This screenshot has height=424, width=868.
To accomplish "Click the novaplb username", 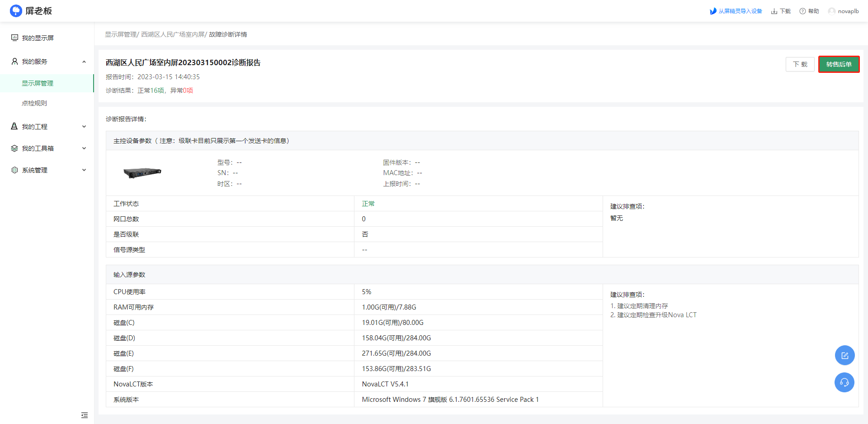I will [x=848, y=11].
